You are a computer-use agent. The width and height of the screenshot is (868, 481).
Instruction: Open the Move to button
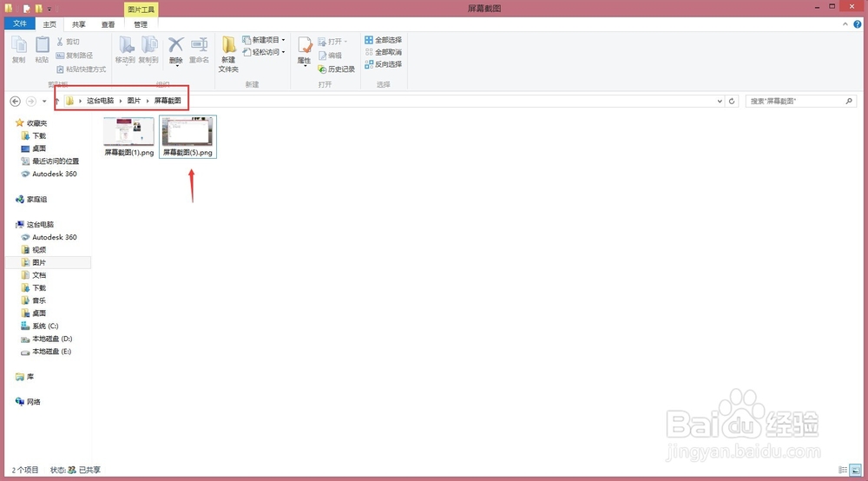point(125,49)
